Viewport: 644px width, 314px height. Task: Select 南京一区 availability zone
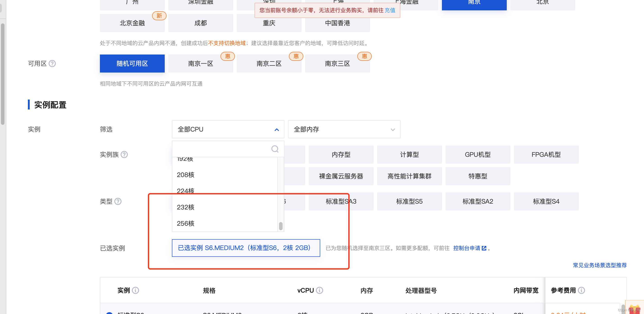(x=200, y=64)
